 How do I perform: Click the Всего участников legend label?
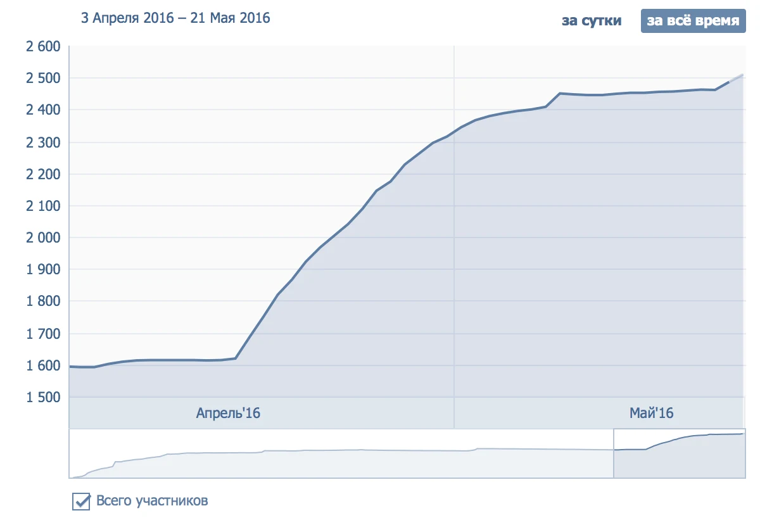152,501
